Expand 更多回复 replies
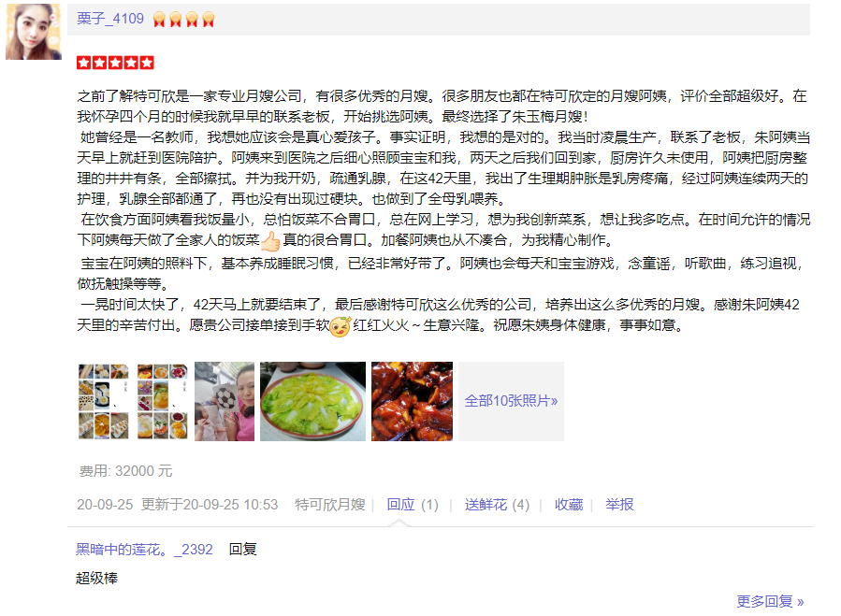Viewport: 841px width, 616px height. point(770,602)
